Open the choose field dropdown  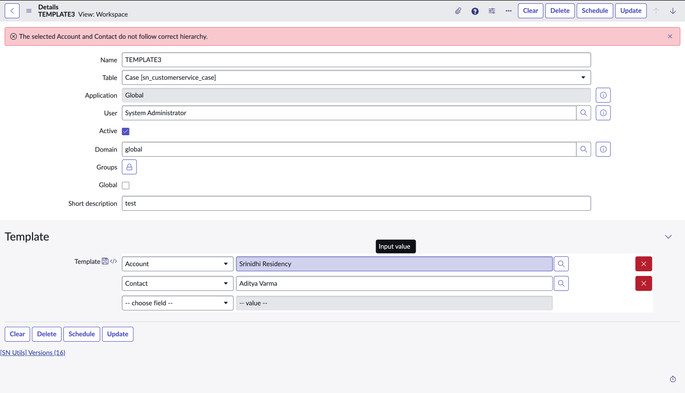pyautogui.click(x=177, y=303)
